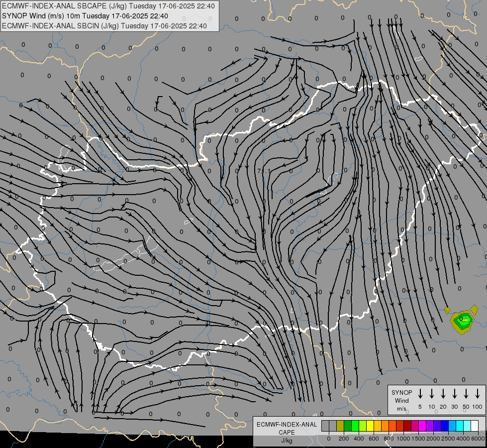Click the 1000 tick label on CAPE scale
This screenshot has height=448, width=487.
tap(403, 439)
